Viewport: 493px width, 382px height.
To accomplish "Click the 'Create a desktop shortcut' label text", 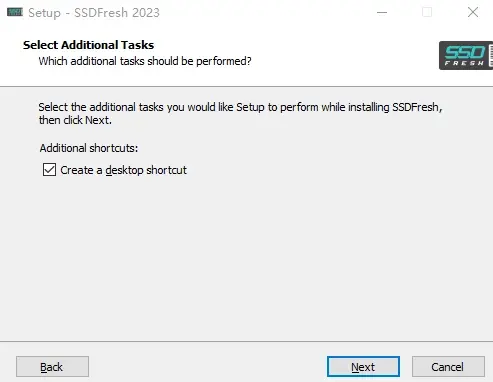I will pos(123,170).
